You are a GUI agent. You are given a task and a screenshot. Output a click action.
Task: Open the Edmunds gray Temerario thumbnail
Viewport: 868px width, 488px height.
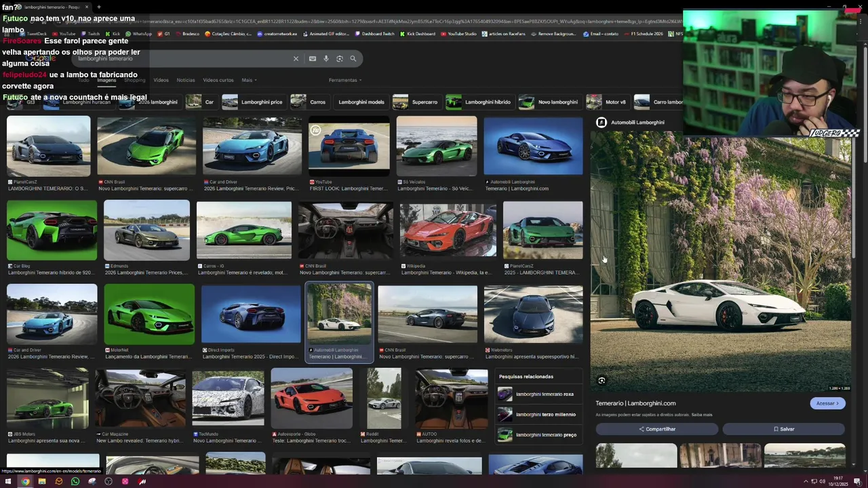point(146,230)
